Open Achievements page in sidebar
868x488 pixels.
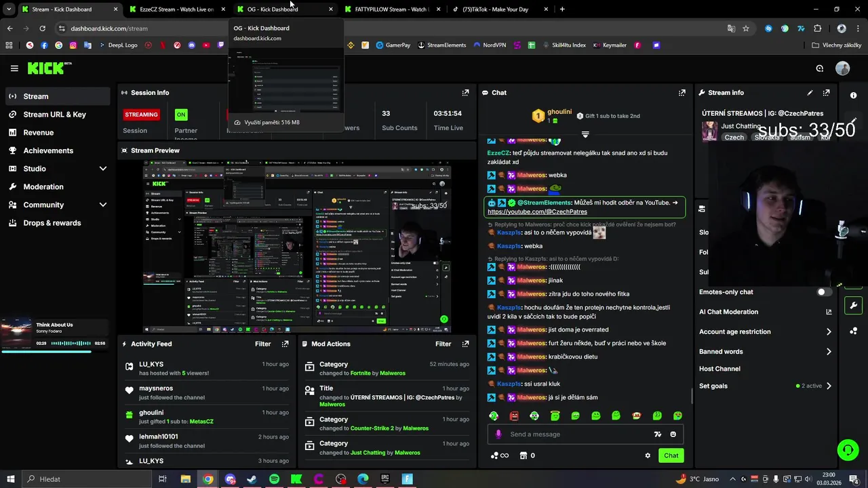[x=57, y=150]
